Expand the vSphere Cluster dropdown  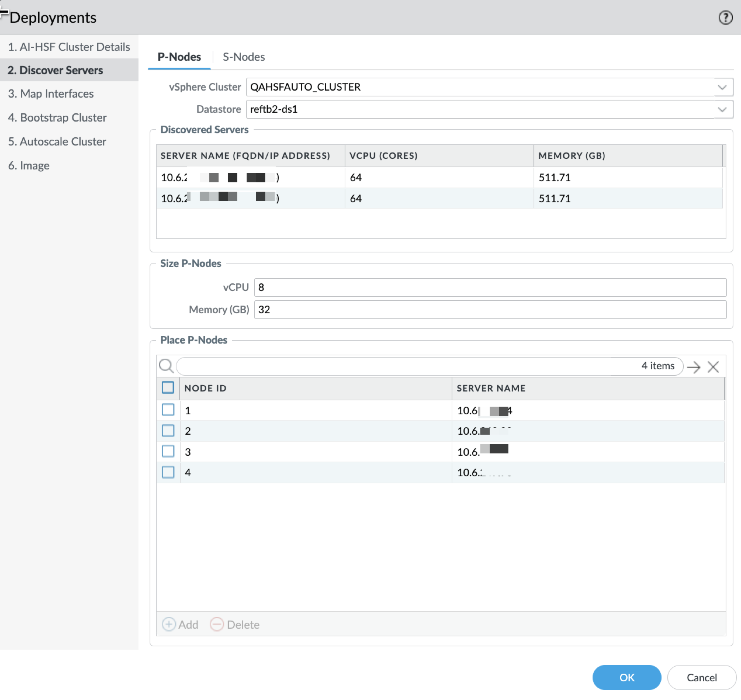click(722, 87)
